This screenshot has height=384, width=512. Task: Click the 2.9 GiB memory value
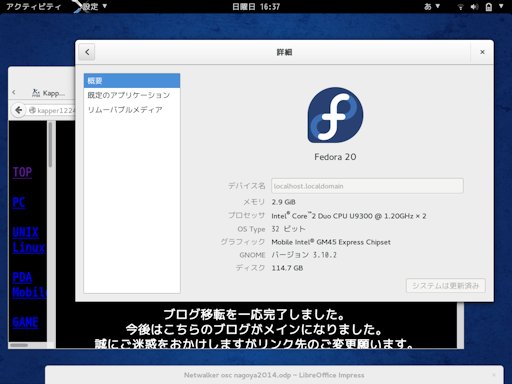(x=284, y=202)
